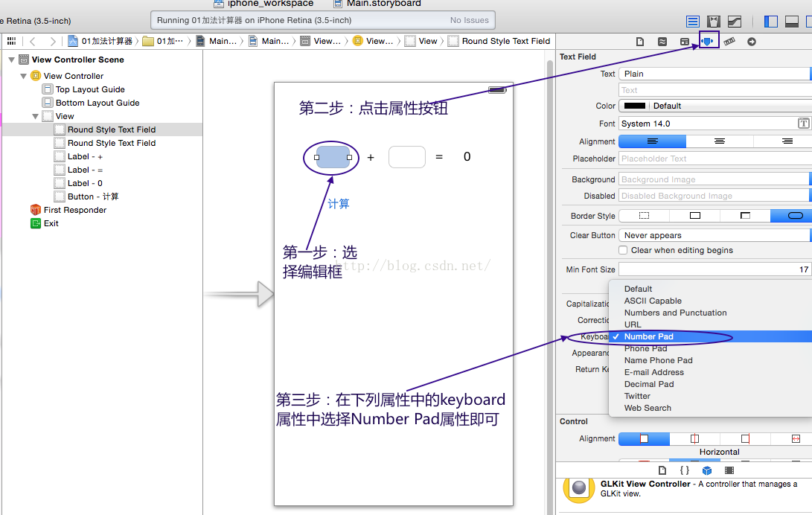Open the Disabled Background Image combo box
Screen dimensions: 812x515
pos(715,196)
